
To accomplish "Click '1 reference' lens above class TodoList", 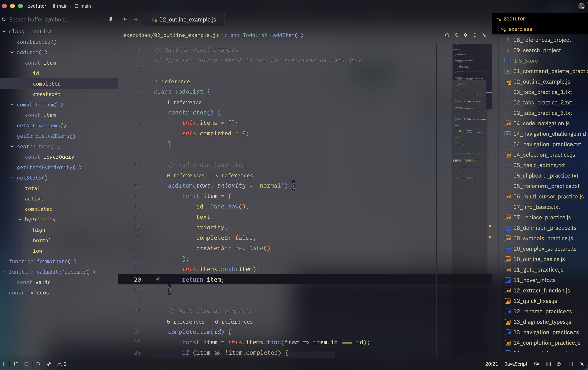I will (172, 81).
